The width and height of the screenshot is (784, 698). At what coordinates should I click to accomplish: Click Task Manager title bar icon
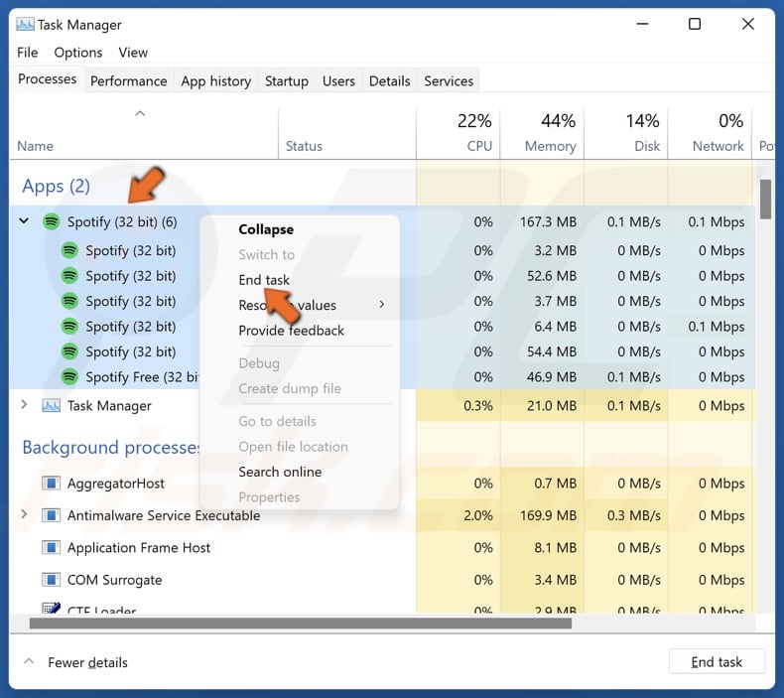25,24
